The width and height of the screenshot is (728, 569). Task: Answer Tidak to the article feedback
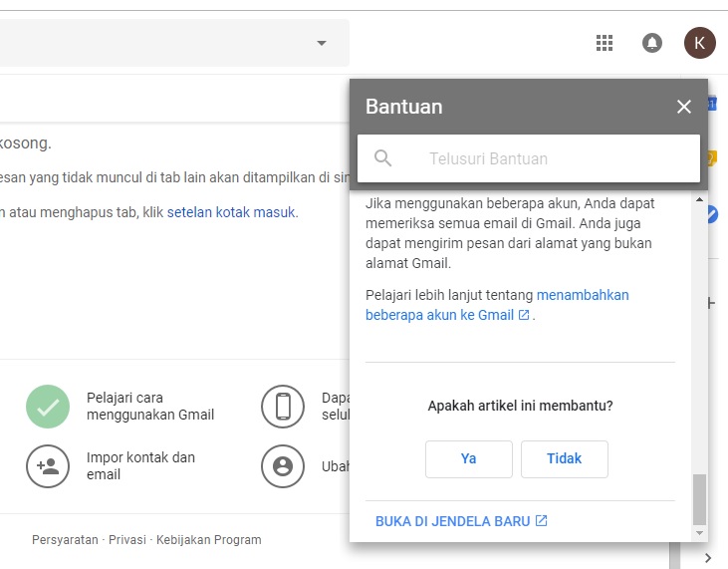(x=564, y=459)
